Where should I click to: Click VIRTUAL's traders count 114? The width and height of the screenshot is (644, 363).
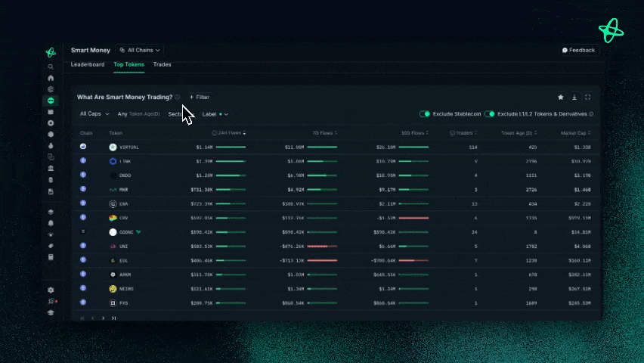tap(472, 147)
